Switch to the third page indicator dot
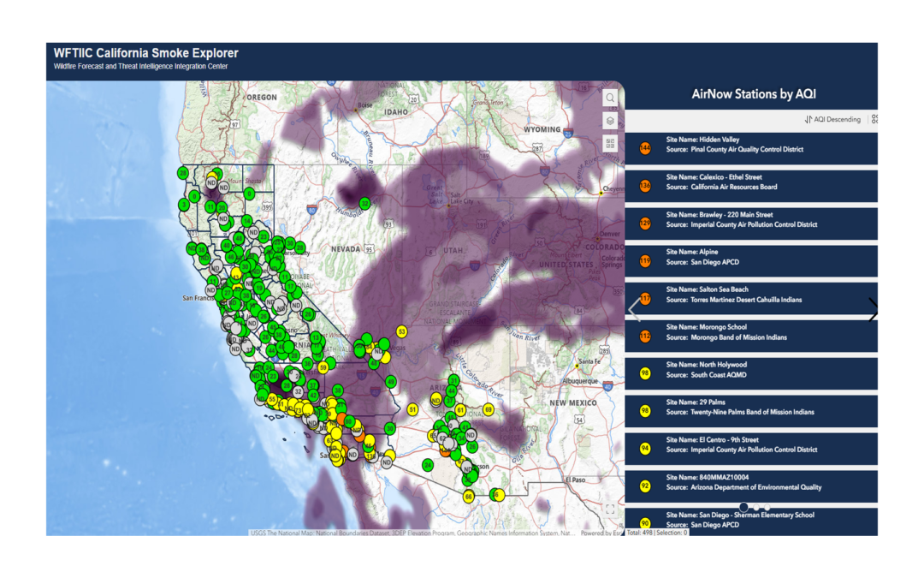 (x=767, y=508)
